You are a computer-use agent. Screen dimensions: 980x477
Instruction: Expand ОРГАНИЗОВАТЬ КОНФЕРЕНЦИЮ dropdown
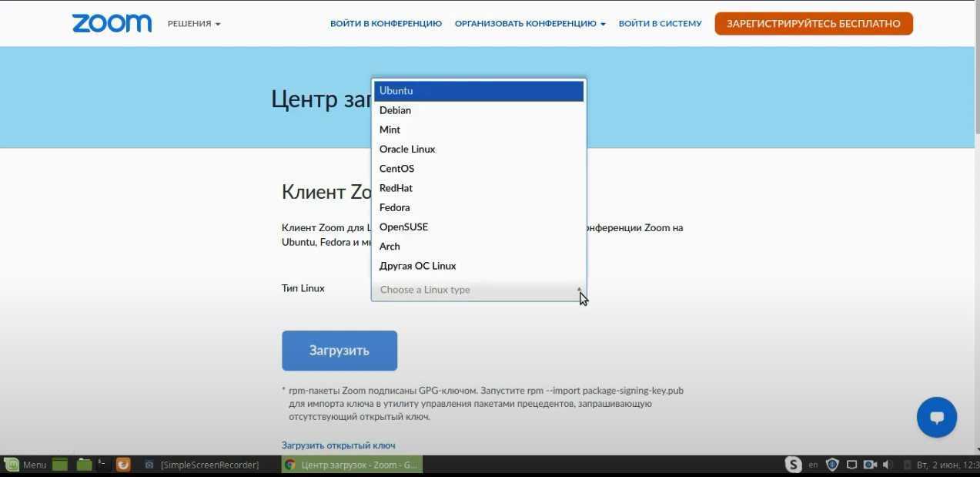[x=530, y=24]
